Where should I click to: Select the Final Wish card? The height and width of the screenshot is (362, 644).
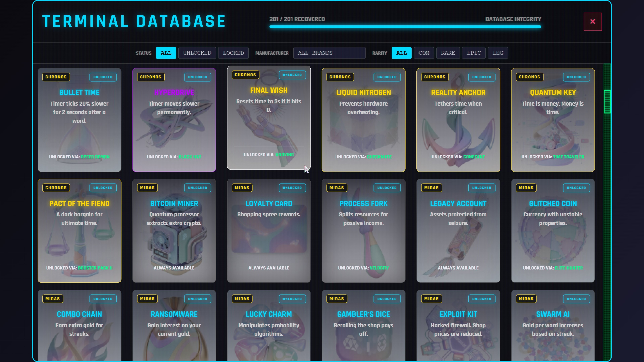click(269, 118)
